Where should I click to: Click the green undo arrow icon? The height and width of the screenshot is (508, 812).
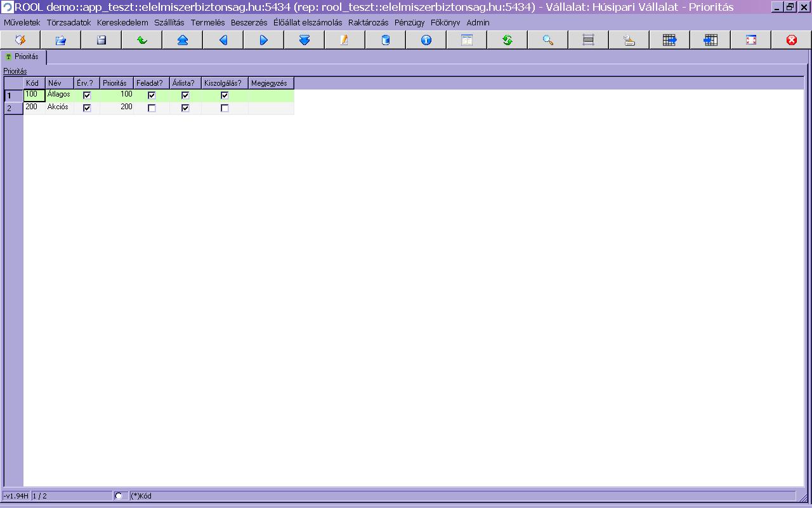pos(142,40)
